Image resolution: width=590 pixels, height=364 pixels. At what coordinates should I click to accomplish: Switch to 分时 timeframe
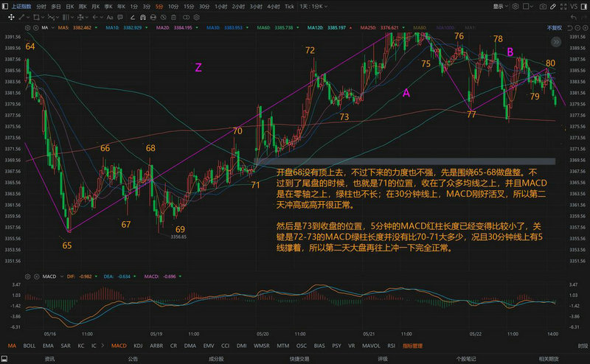tap(41, 7)
